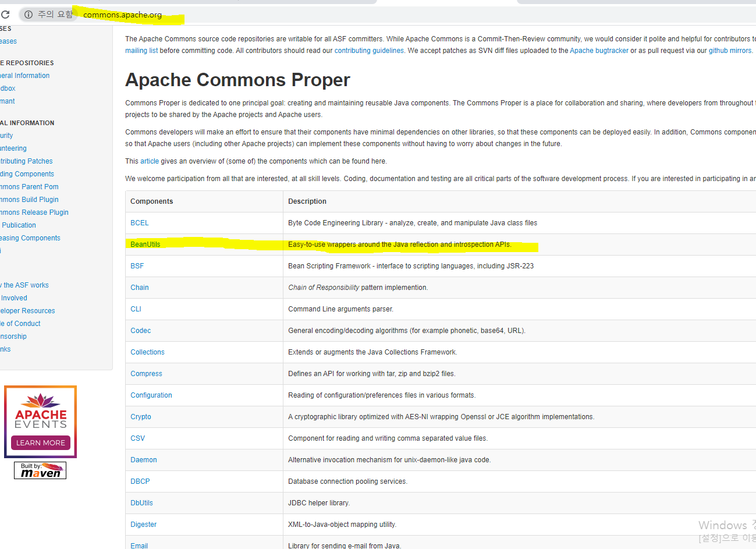Select the 'JDBC helper library.' description
The height and width of the screenshot is (549, 756).
point(319,503)
